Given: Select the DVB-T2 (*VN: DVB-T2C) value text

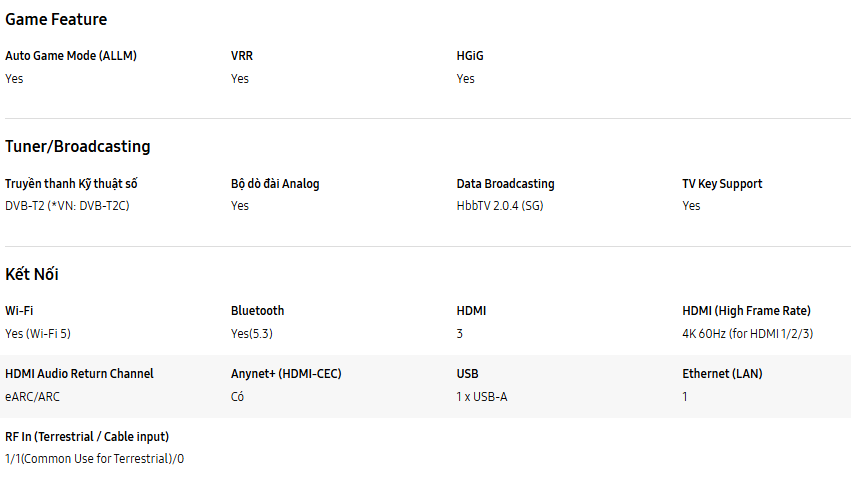Looking at the screenshot, I should click(67, 206).
